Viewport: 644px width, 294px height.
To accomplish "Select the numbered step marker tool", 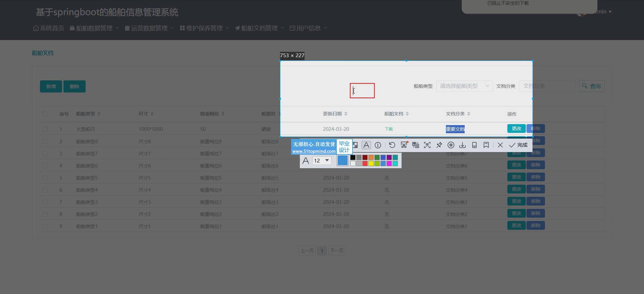I will [378, 145].
